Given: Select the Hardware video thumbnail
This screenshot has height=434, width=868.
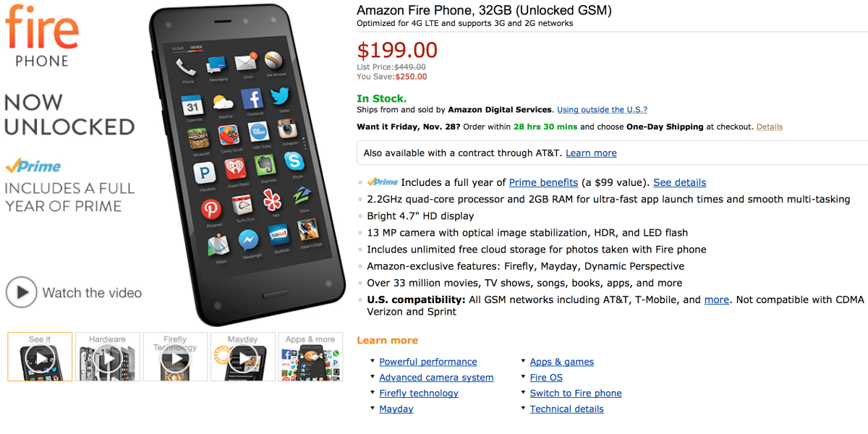Looking at the screenshot, I should 108,357.
